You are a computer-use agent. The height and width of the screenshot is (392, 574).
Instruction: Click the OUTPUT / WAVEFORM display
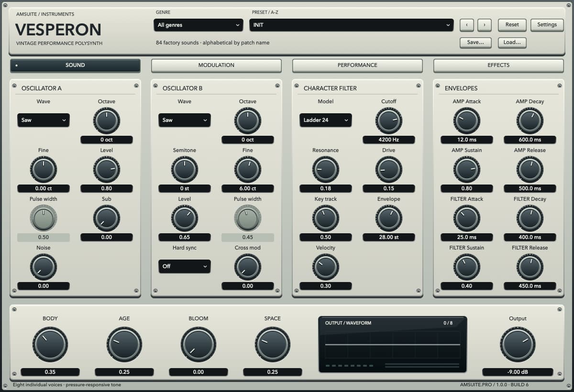coord(392,344)
